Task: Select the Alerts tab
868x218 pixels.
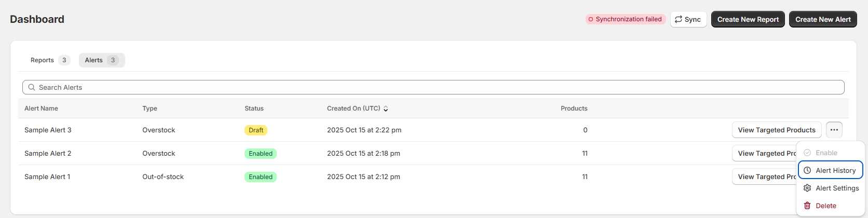Action: point(102,60)
